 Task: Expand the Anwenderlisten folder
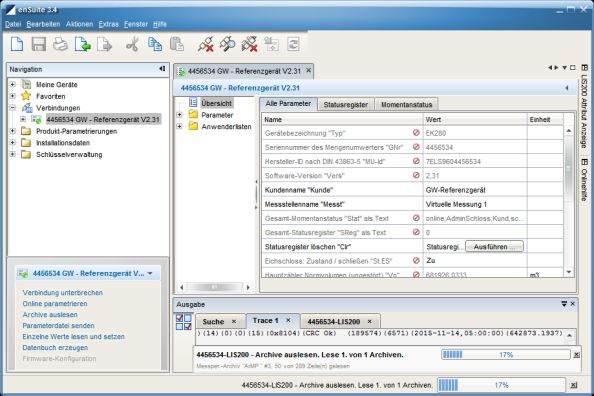pos(180,126)
